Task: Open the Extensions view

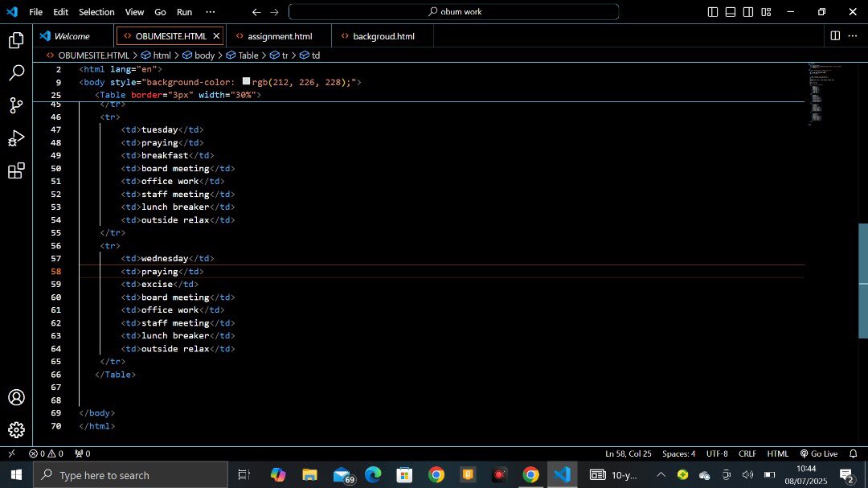Action: point(16,170)
